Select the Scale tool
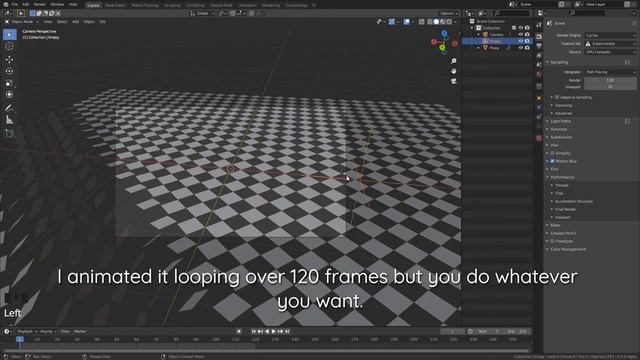Image resolution: width=640 pixels, height=360 pixels. 9,83
